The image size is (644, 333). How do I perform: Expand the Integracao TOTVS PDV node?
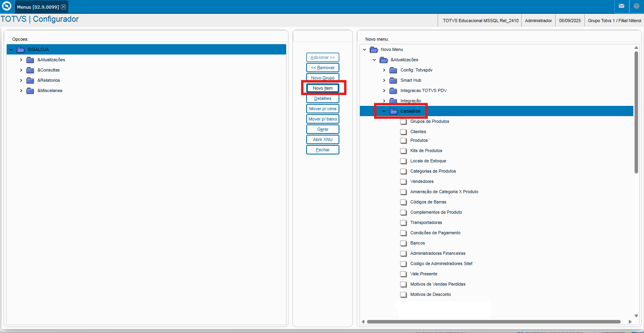384,90
